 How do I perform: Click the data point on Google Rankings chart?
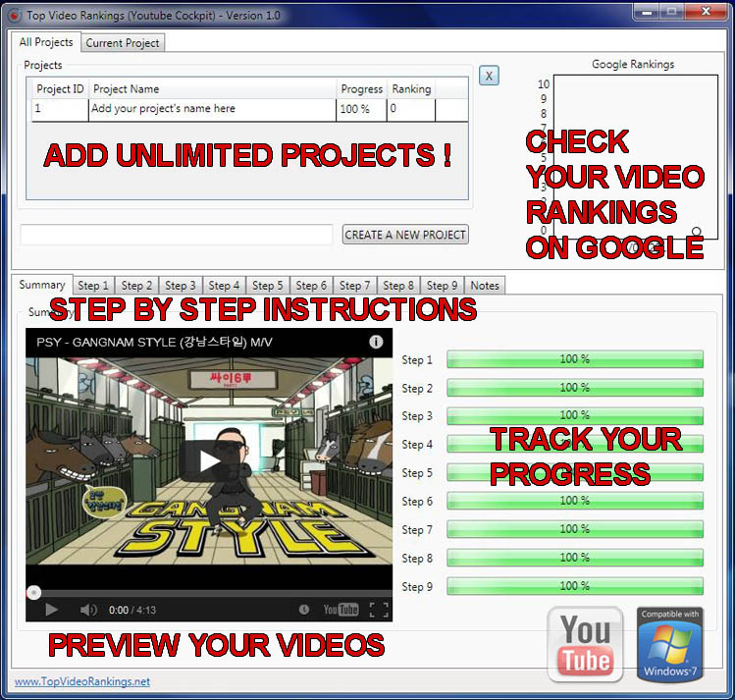tap(697, 231)
